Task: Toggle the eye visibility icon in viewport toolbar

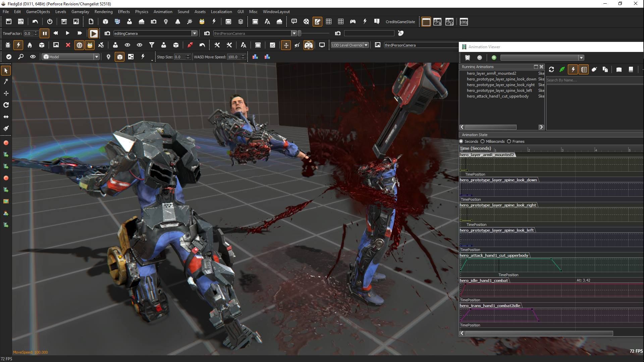Action: click(33, 57)
